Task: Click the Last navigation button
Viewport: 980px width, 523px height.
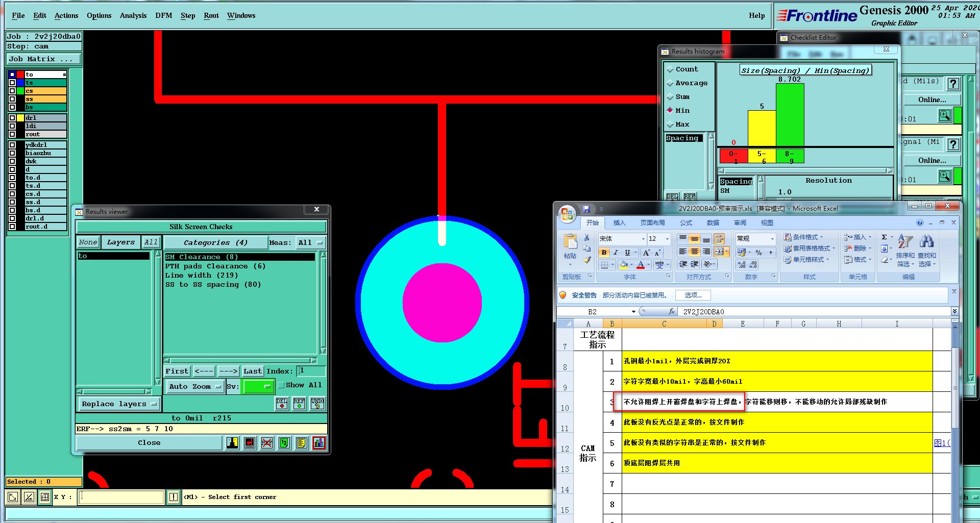Action: tap(253, 371)
